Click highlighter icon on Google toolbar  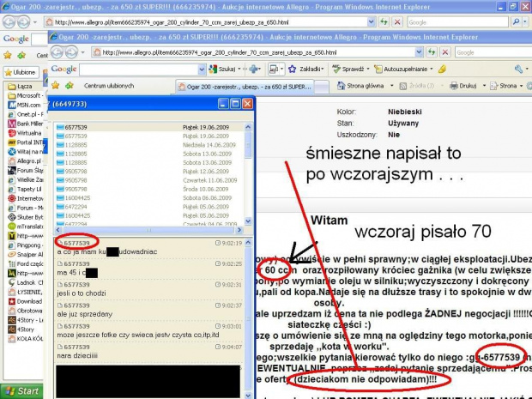pyautogui.click(x=442, y=70)
